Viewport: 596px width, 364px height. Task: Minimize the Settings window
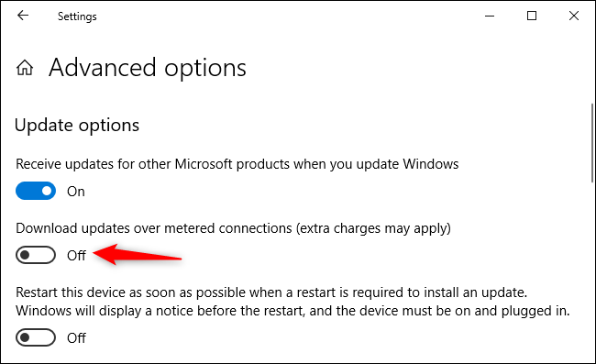(490, 16)
